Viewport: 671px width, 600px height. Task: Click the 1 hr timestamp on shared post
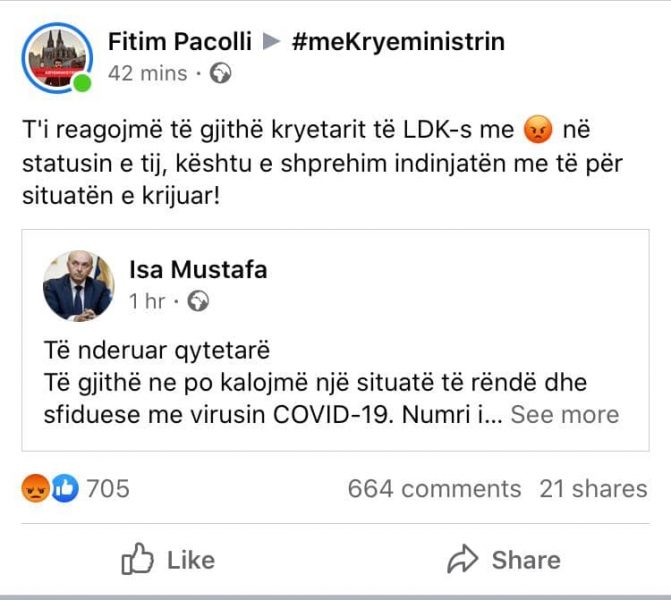point(146,301)
